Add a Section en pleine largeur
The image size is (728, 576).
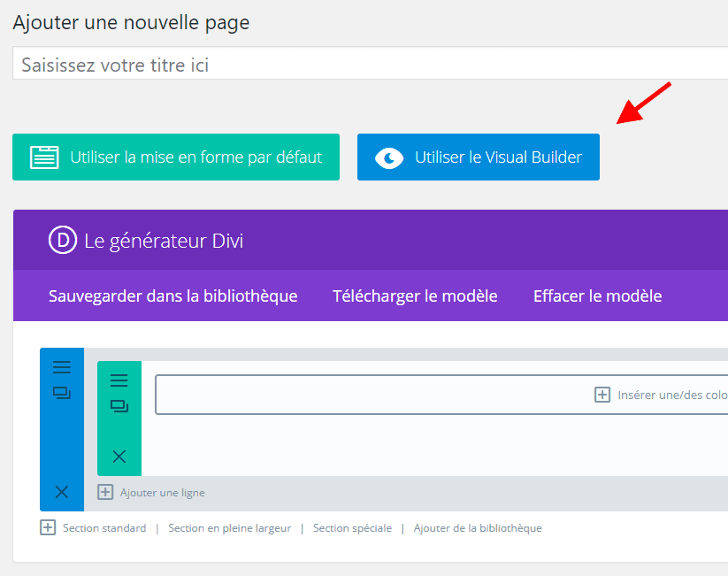point(230,528)
